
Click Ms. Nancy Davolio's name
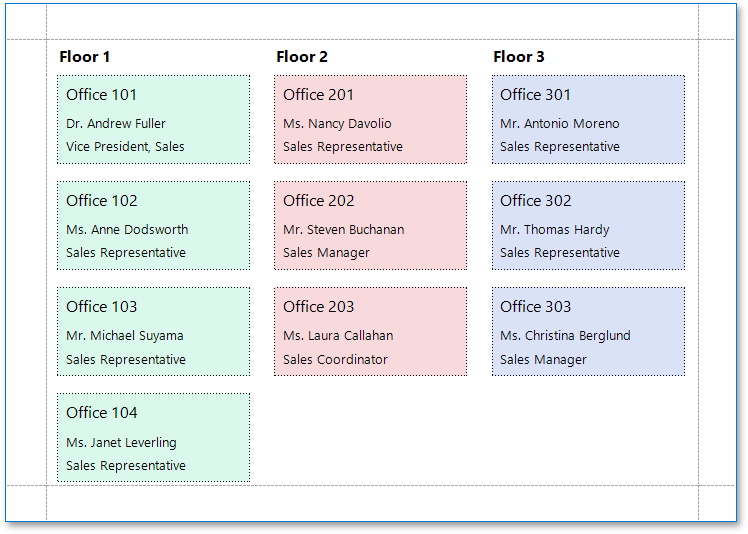click(x=337, y=124)
